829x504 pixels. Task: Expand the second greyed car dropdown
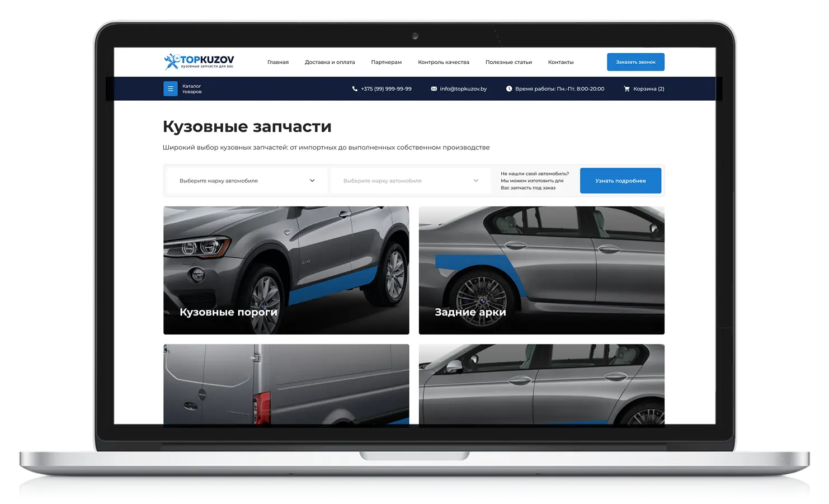tap(410, 181)
